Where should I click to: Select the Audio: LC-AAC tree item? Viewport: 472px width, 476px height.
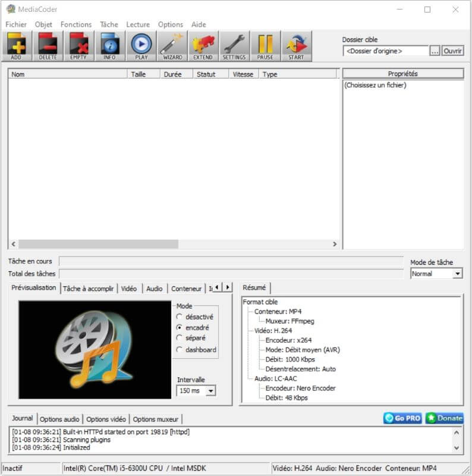[275, 378]
